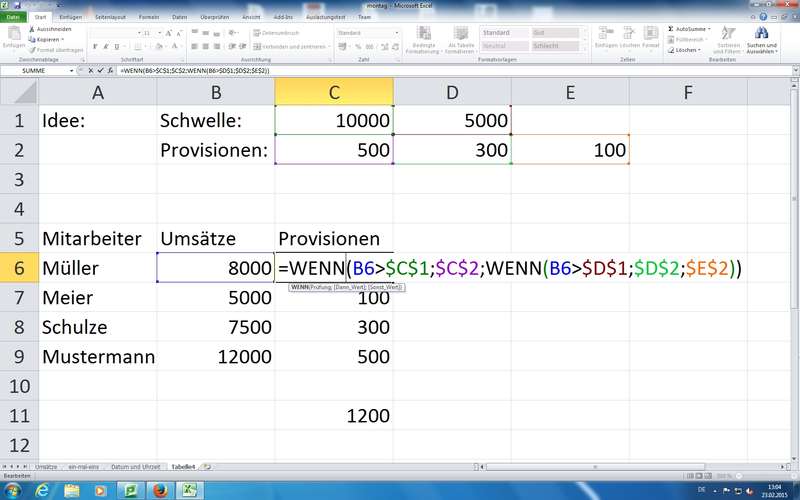Screen dimensions: 800x500
Task: Click the underline formatting button
Action: [117, 46]
